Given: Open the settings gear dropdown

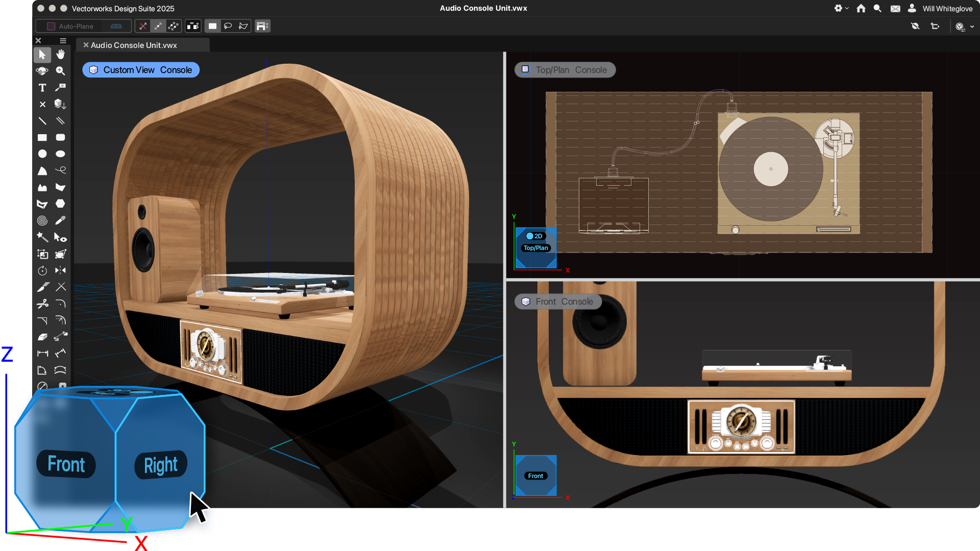Looking at the screenshot, I should (x=841, y=8).
